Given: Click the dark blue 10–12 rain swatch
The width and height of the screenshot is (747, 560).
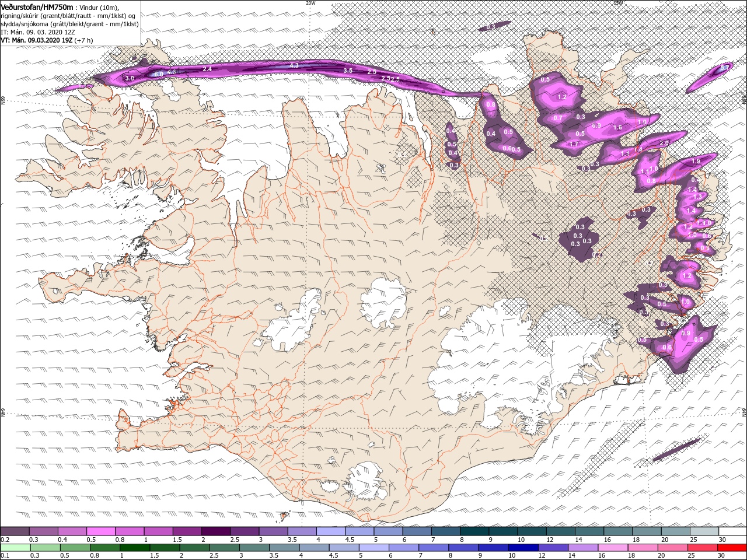Looking at the screenshot, I should (x=522, y=548).
